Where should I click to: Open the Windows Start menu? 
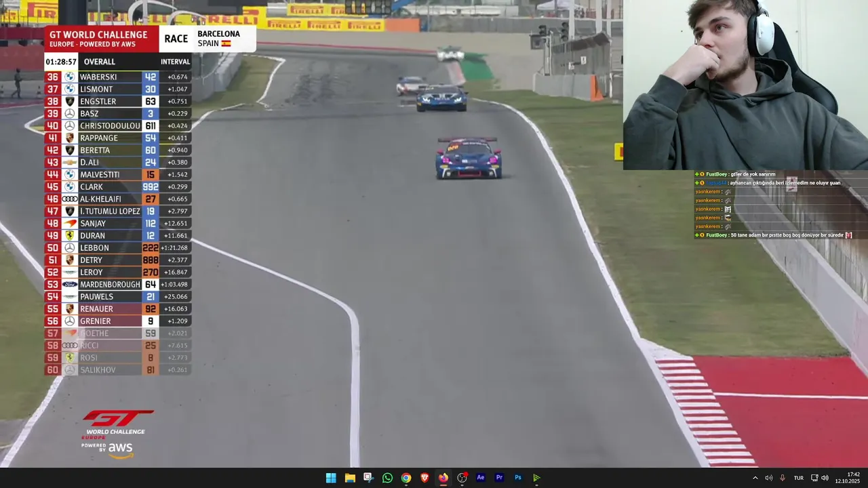coord(331,478)
